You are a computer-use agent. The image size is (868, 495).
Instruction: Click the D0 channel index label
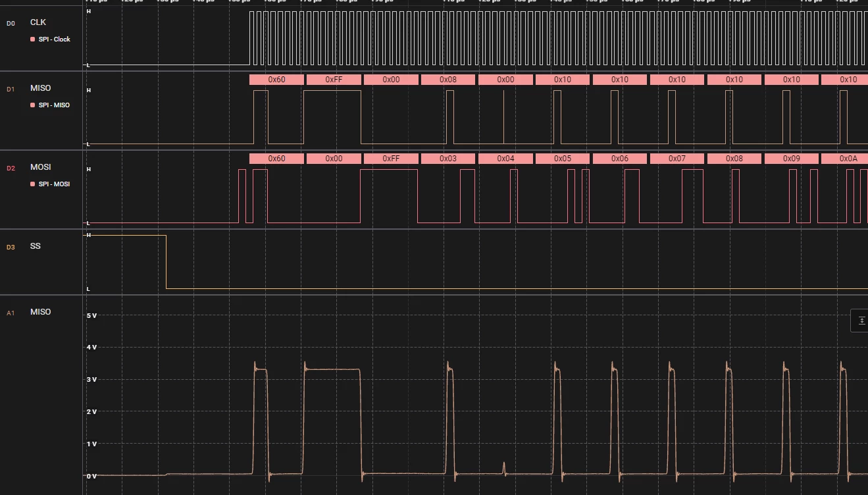pyautogui.click(x=11, y=24)
